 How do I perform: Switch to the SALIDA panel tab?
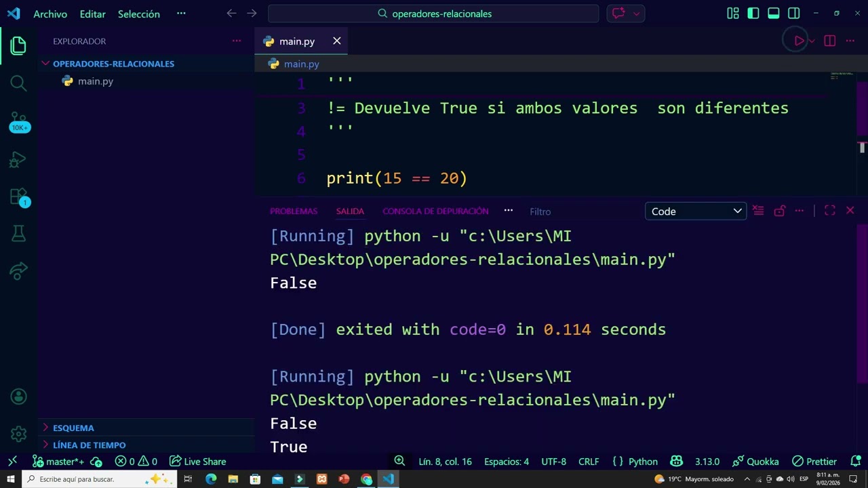pos(350,211)
